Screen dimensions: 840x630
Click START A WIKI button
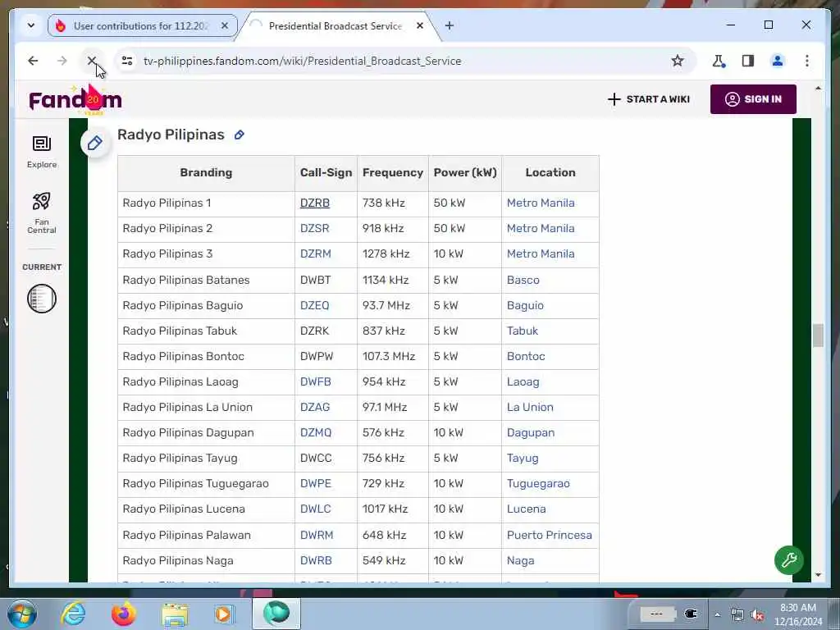coord(649,99)
